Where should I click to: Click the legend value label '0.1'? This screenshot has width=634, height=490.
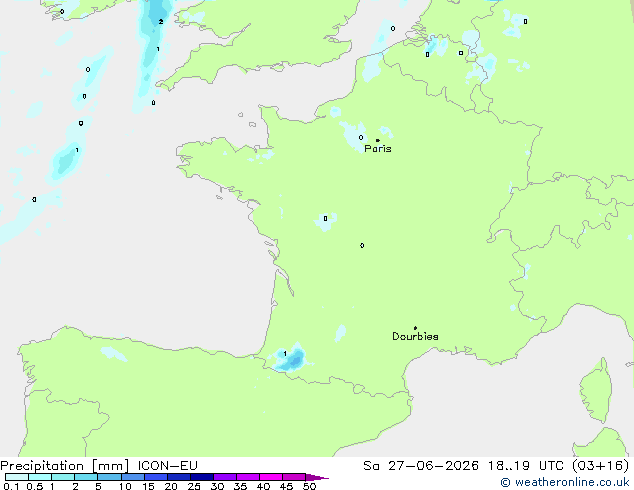(x=11, y=486)
